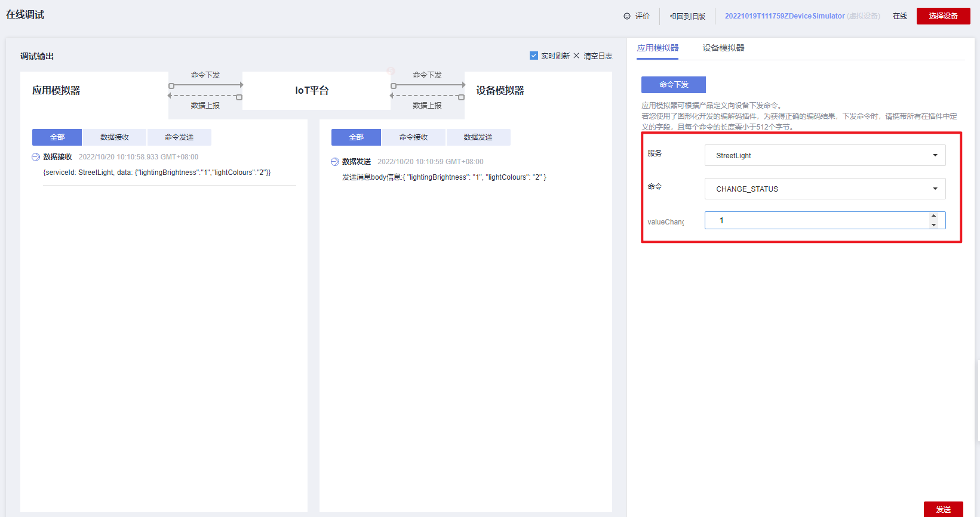The height and width of the screenshot is (517, 980).
Task: Click timestamp 2022/10/20 10:10:59 GMT+08:00
Action: [431, 162]
